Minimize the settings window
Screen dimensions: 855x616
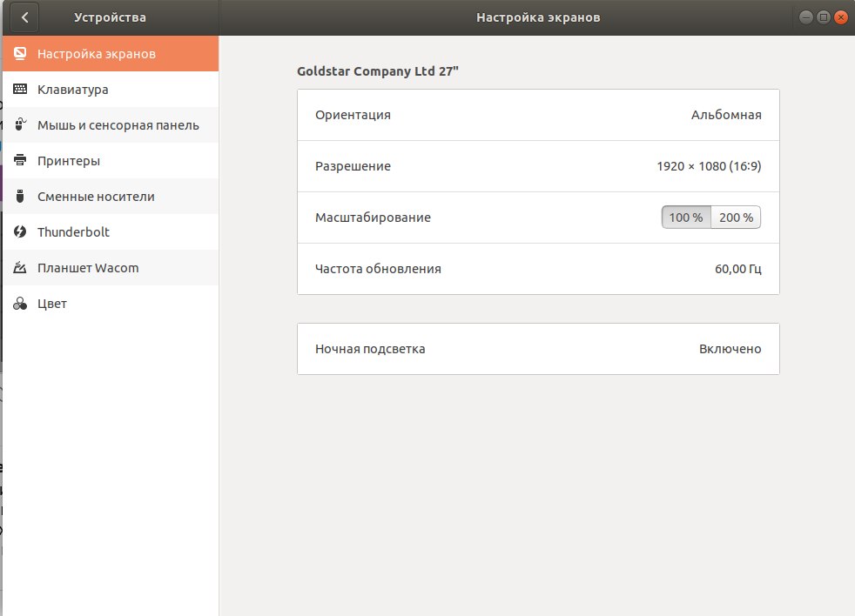point(806,17)
